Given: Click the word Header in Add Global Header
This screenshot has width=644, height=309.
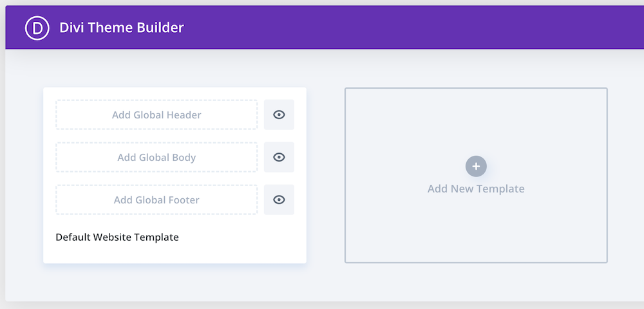Looking at the screenshot, I should [184, 115].
